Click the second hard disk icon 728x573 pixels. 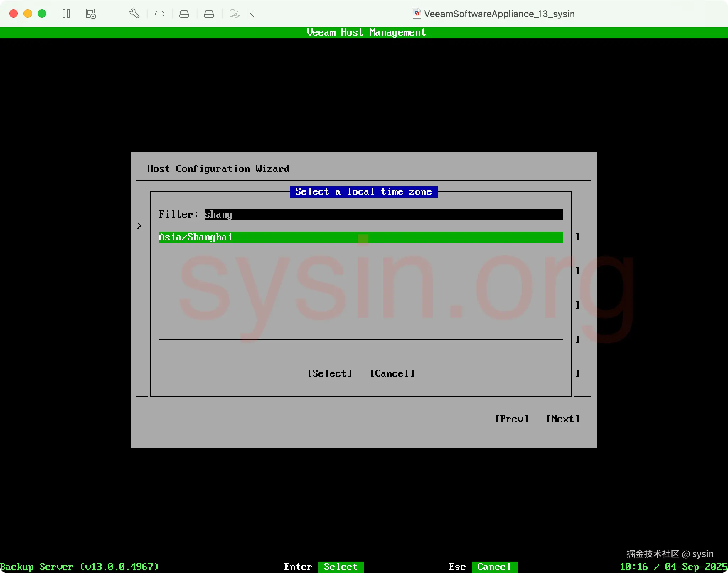[x=209, y=14]
